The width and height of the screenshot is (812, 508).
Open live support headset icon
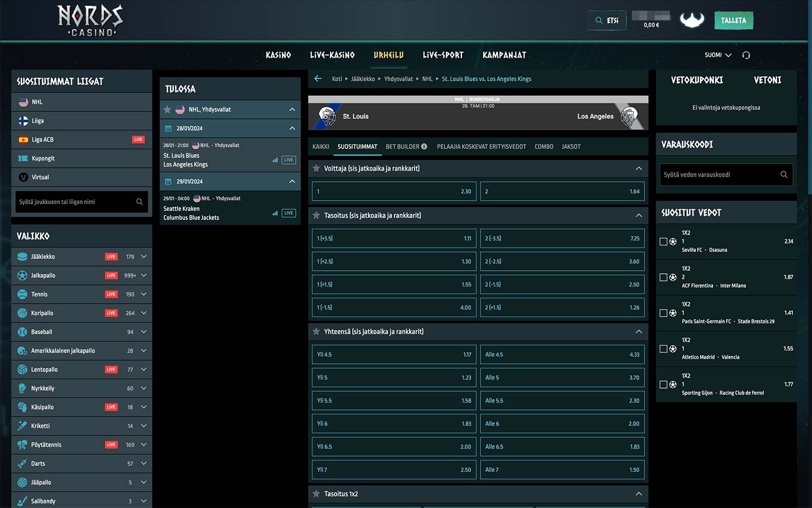click(746, 55)
